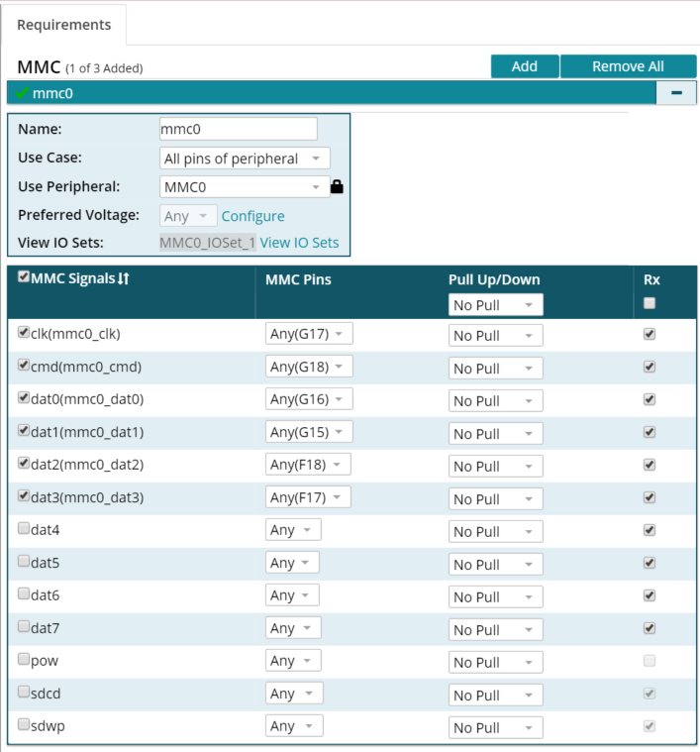The width and height of the screenshot is (700, 752).
Task: Click the lock icon beside Use Peripheral
Action: pyautogui.click(x=337, y=186)
